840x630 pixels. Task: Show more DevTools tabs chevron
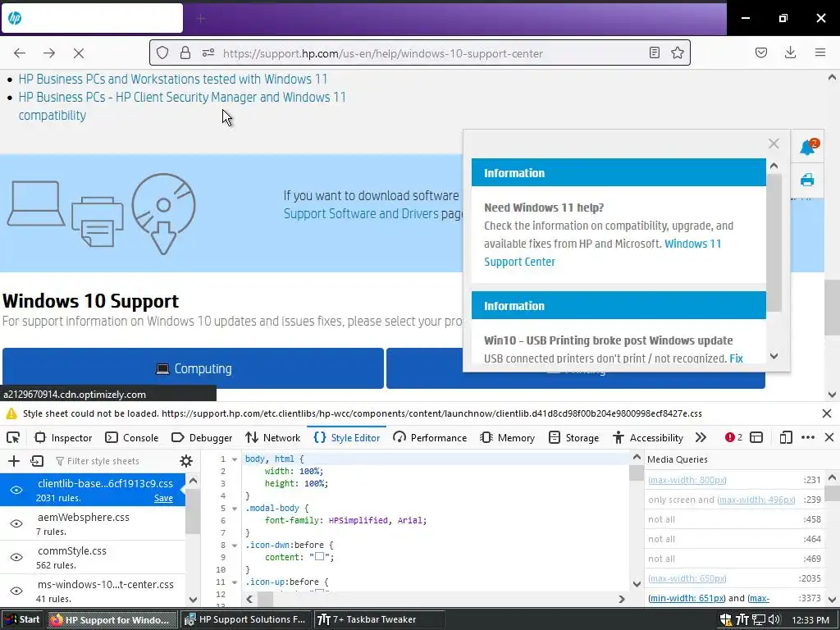tap(701, 438)
